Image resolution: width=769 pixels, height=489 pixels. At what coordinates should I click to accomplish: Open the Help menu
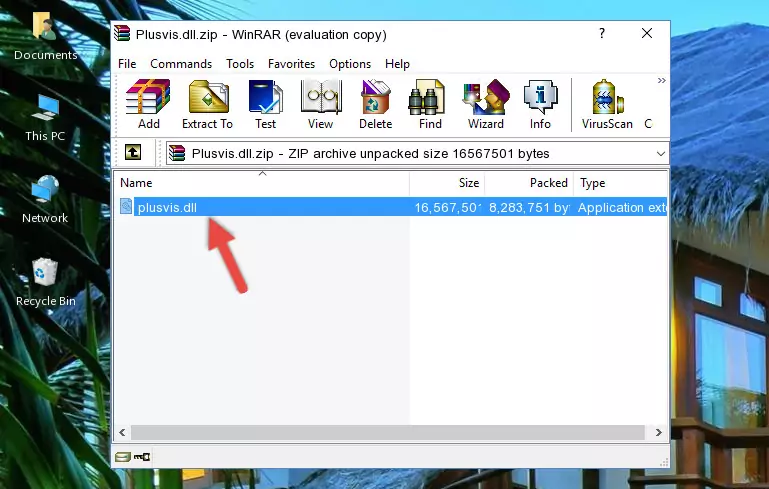pos(397,64)
